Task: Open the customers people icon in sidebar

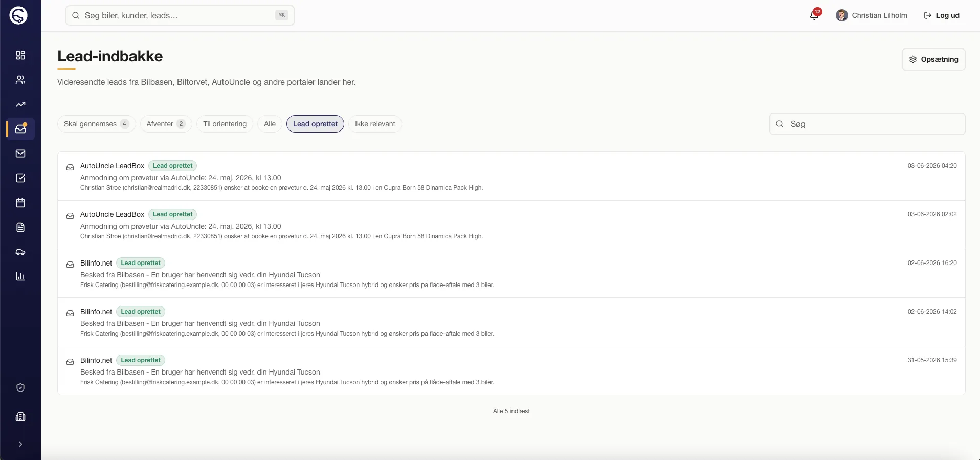Action: 20,80
